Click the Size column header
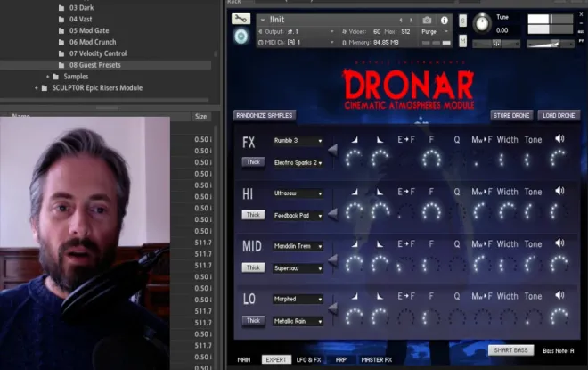 pyautogui.click(x=200, y=116)
